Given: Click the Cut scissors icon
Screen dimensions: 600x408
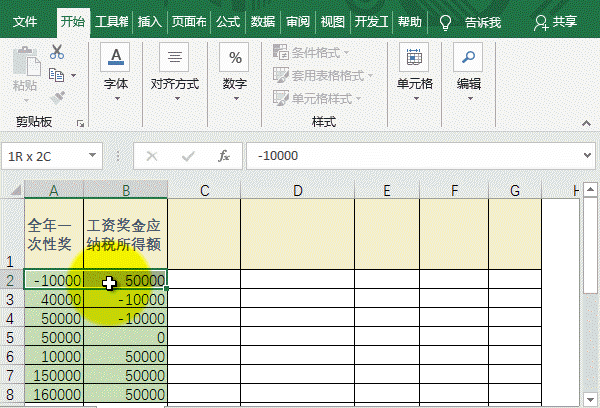Looking at the screenshot, I should pos(57,52).
